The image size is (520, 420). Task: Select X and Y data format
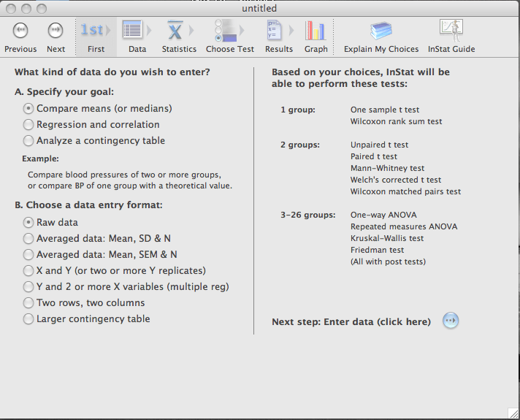coord(29,271)
